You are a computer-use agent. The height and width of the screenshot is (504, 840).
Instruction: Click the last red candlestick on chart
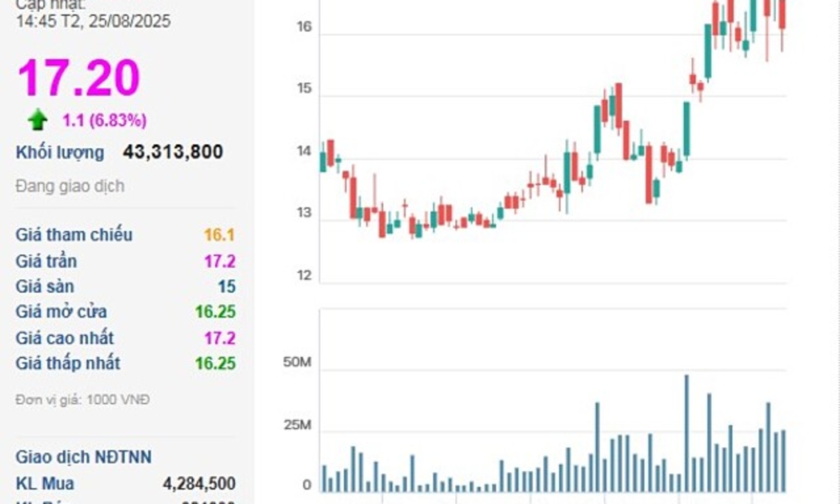tap(782, 16)
